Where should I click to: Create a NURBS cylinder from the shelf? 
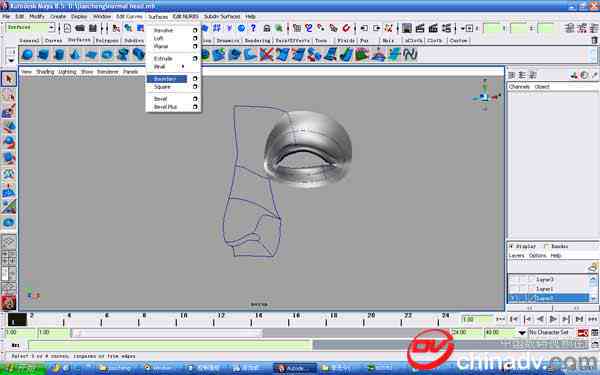coord(59,55)
